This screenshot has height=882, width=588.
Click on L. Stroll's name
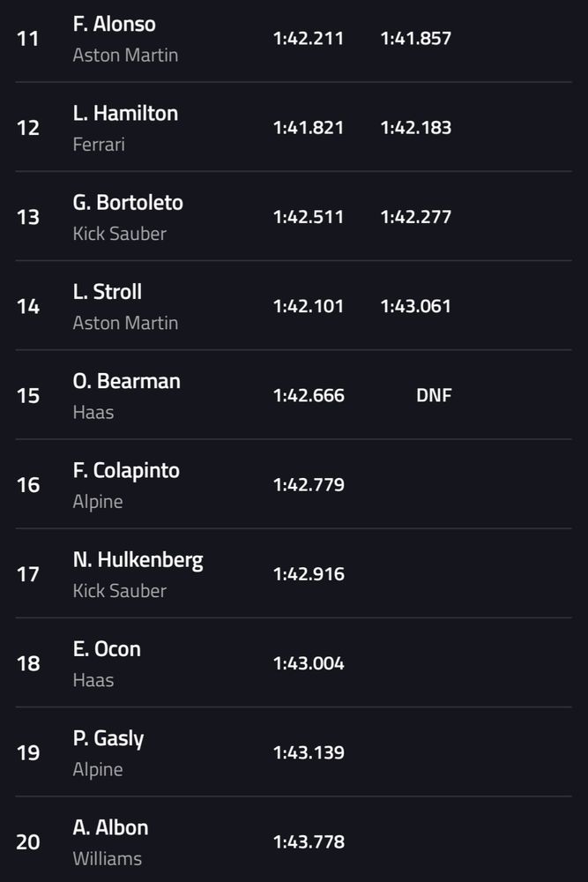click(x=107, y=292)
